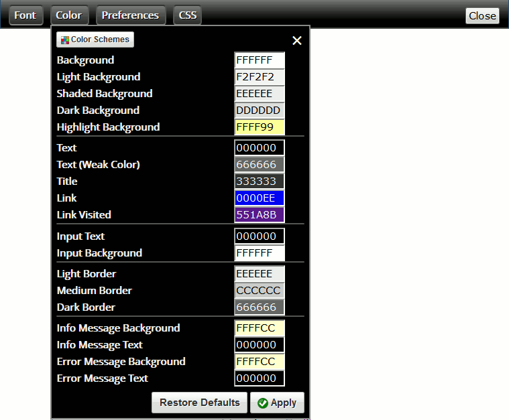Screen dimensions: 509x420
Task: Click the Info Message Background color field
Action: 260,328
